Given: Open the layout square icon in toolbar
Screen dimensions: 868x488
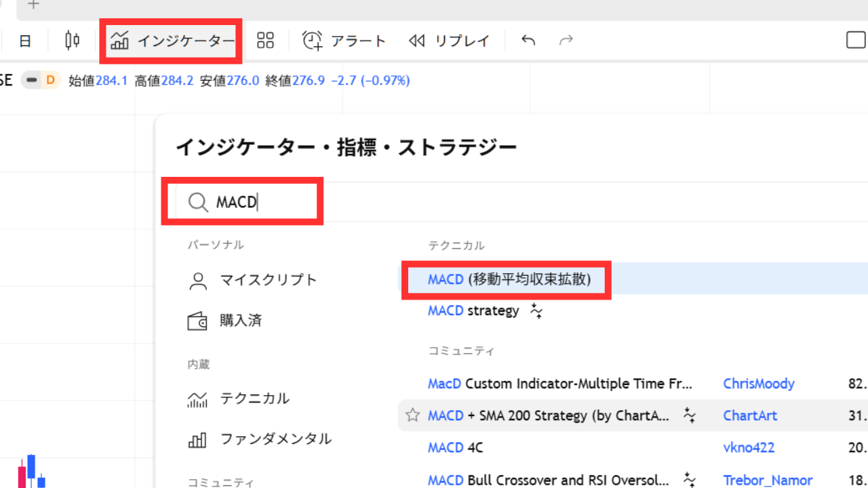Looking at the screenshot, I should 856,41.
